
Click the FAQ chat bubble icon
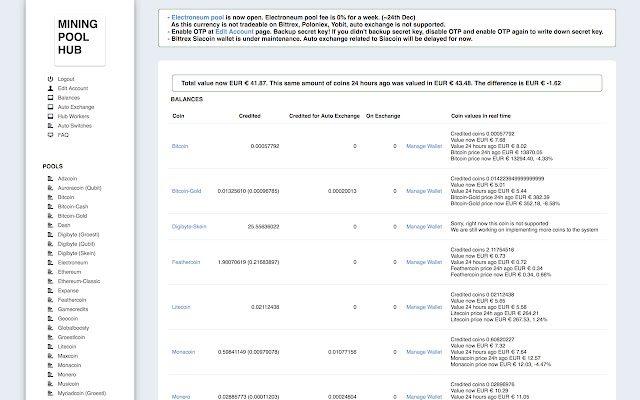tap(50, 135)
